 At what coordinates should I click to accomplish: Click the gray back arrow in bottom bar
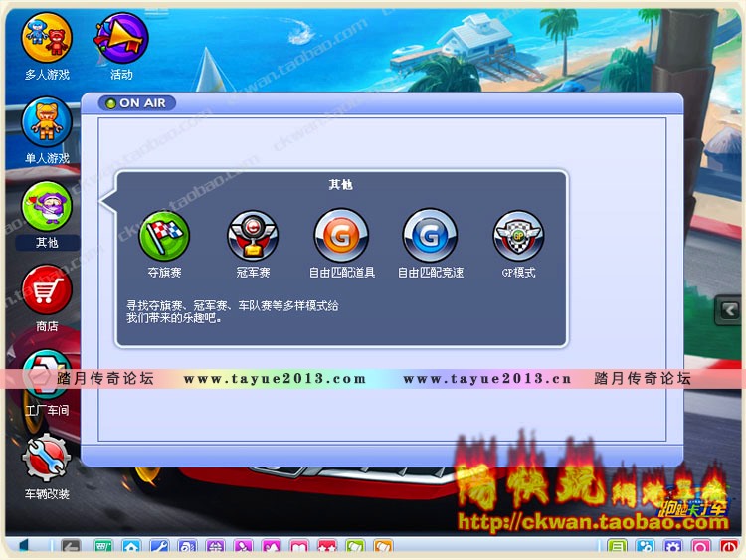71,547
